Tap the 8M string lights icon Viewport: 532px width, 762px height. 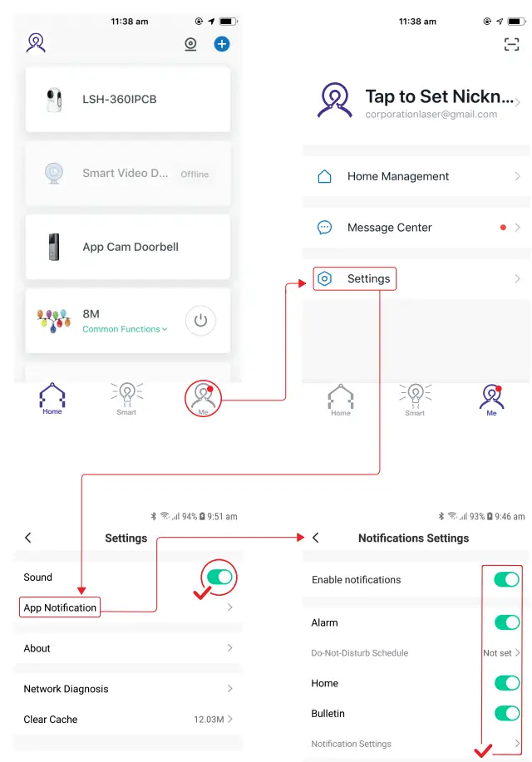pyautogui.click(x=53, y=320)
